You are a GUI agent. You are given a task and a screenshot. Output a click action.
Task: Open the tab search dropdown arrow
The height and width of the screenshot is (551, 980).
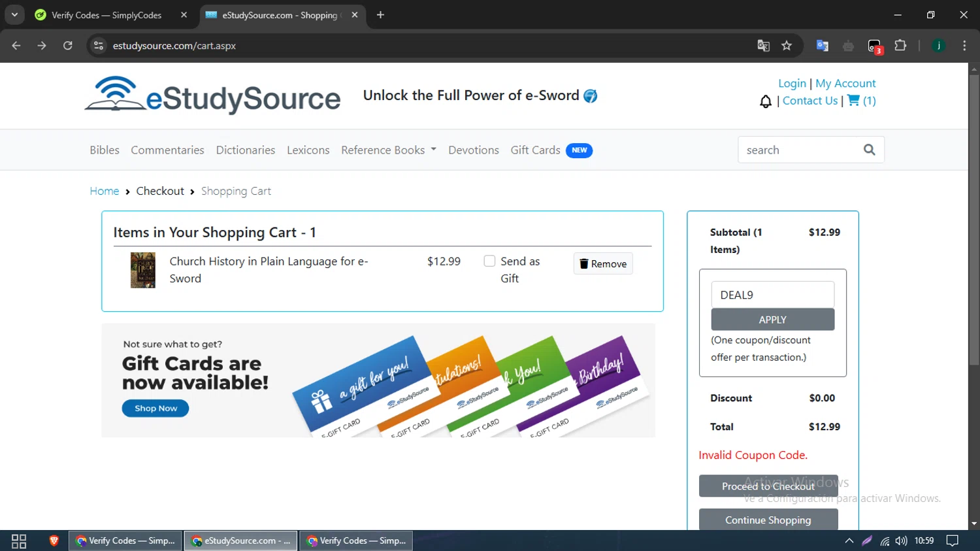(14, 15)
